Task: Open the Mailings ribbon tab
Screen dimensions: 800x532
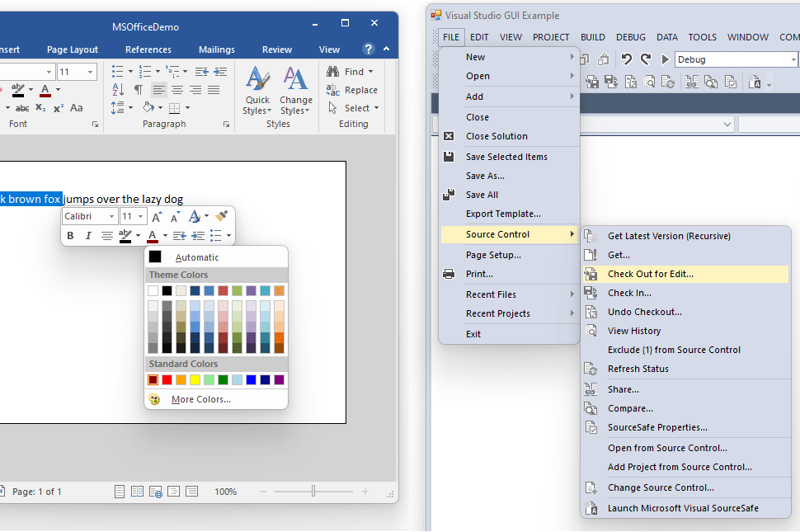Action: pyautogui.click(x=216, y=49)
